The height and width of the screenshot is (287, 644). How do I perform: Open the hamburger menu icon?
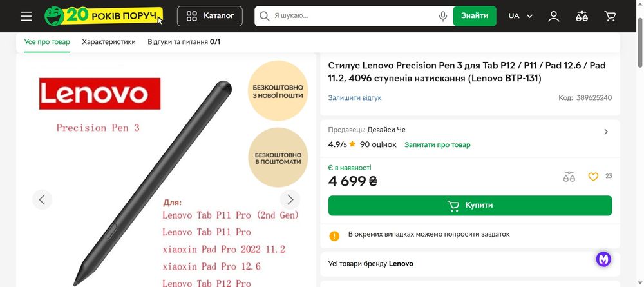(x=26, y=16)
